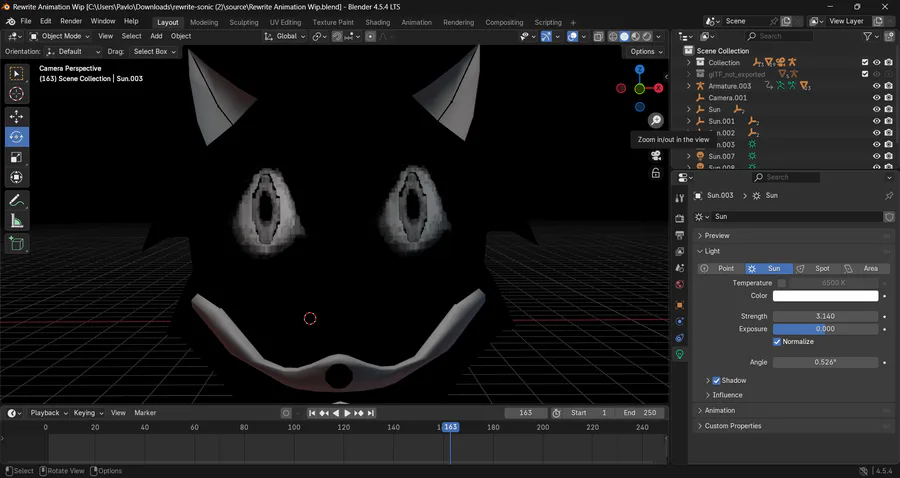Hide Camera.001 using its eye icon
This screenshot has width=900, height=478.
[876, 98]
